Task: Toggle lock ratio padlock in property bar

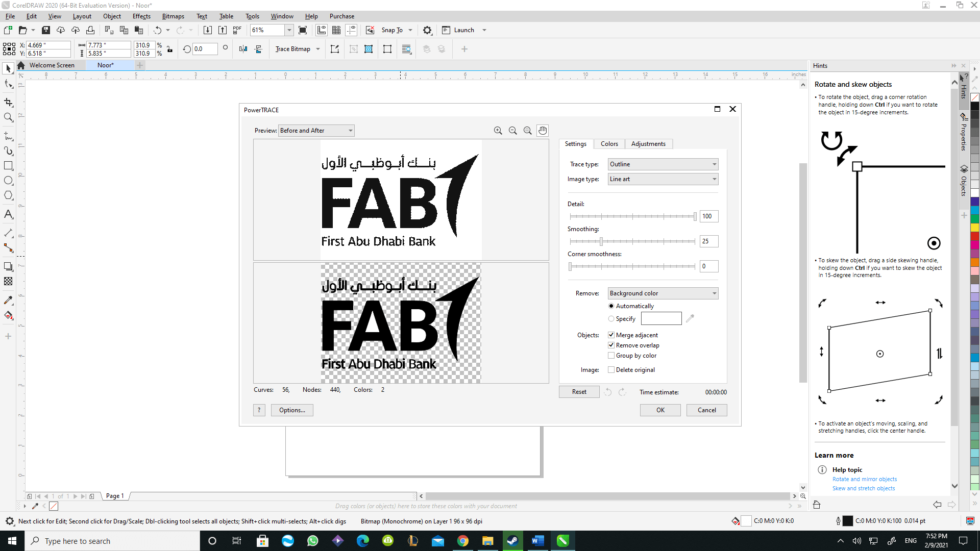Action: click(x=169, y=49)
